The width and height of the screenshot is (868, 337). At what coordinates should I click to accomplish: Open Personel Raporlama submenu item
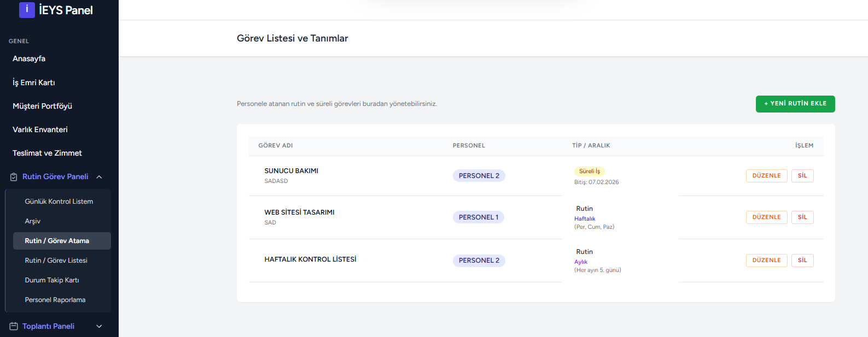(x=55, y=300)
